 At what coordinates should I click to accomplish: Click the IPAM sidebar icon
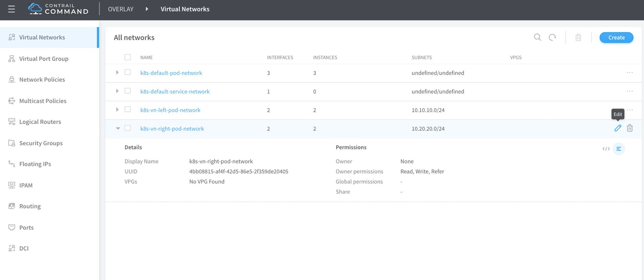[12, 185]
